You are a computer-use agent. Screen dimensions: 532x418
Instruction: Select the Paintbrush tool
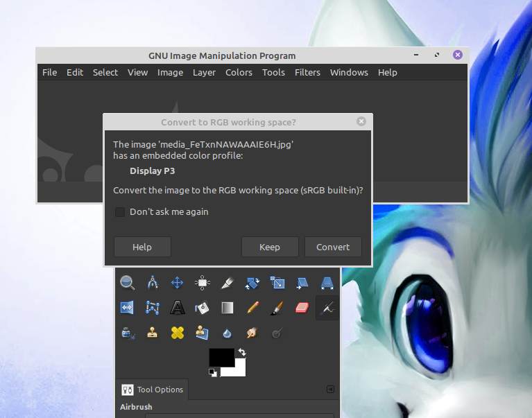277,308
